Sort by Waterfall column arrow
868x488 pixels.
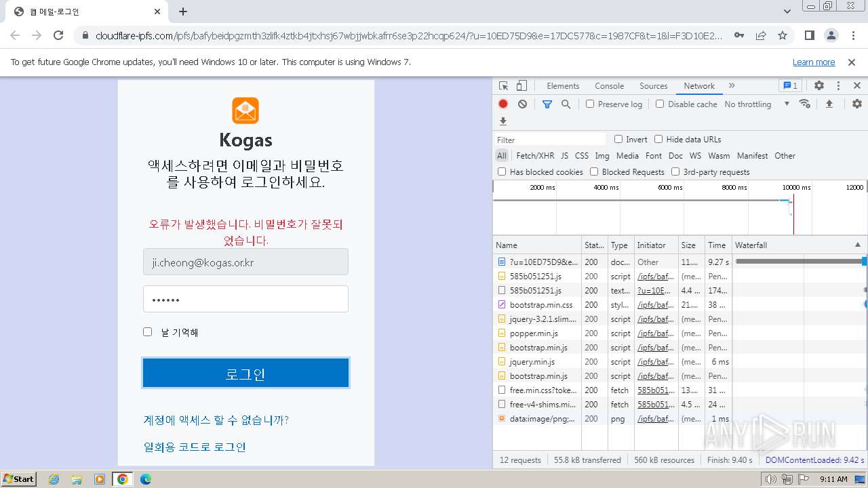[857, 245]
